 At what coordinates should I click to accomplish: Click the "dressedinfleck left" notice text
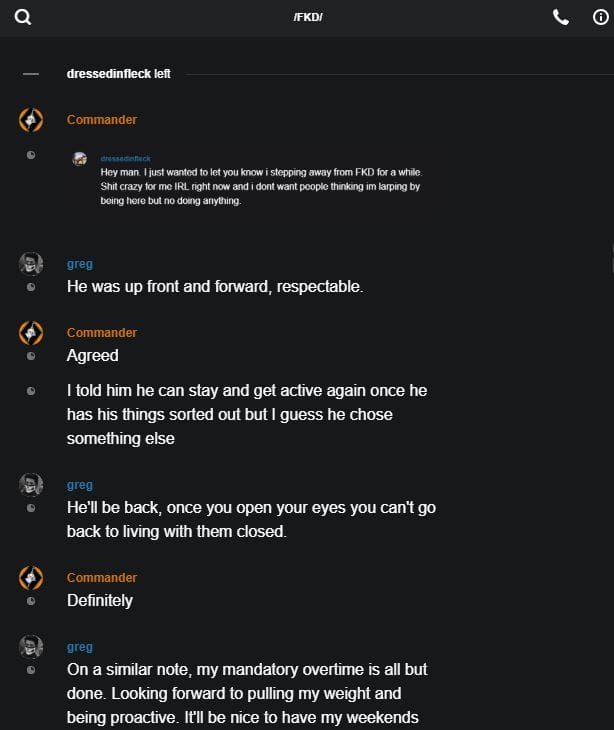[x=118, y=74]
